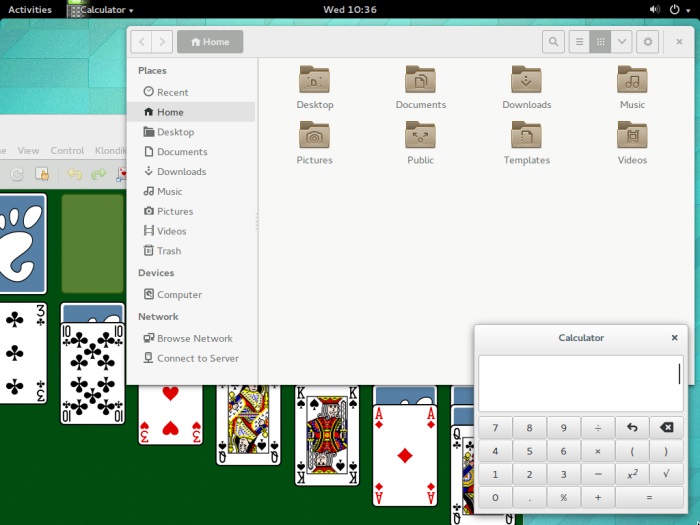
Task: Open Activities overview
Action: click(x=30, y=9)
